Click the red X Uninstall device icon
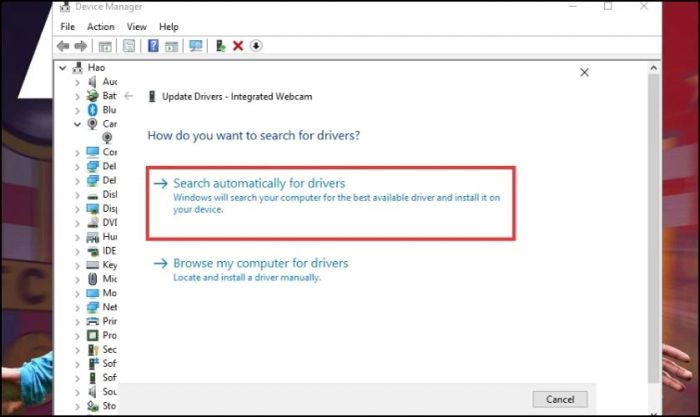The width and height of the screenshot is (700, 417). 238,46
